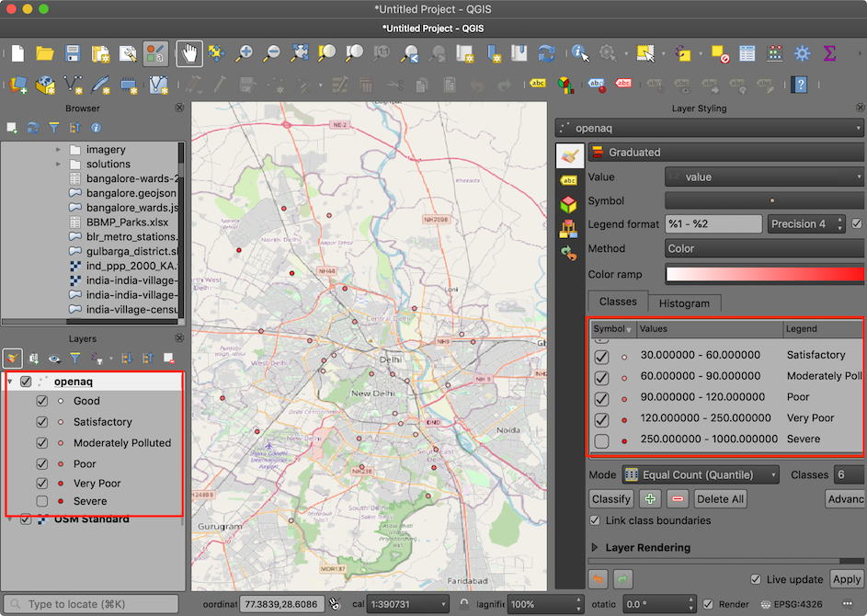Viewport: 867px width, 616px height.
Task: Switch to the Labels styling panel
Action: tap(569, 180)
